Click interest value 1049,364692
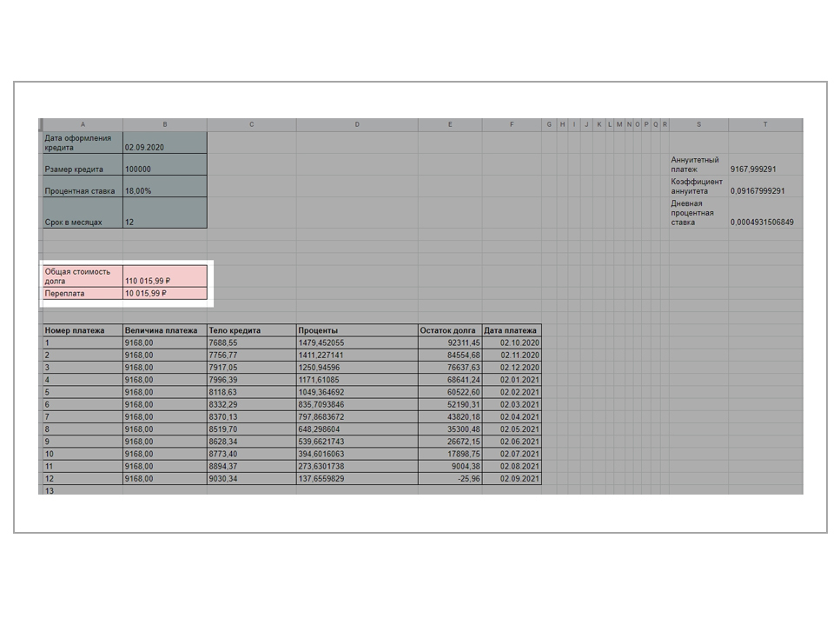Image resolution: width=840 pixels, height=618 pixels. (x=357, y=392)
